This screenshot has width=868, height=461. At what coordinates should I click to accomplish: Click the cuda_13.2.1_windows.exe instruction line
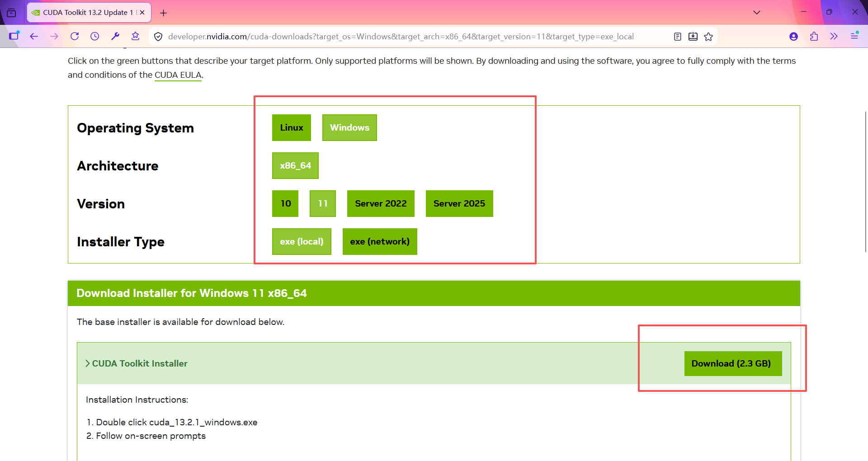click(177, 422)
